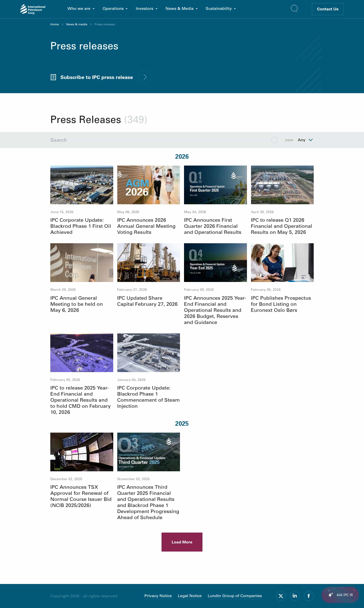The width and height of the screenshot is (364, 608).
Task: Open Lundin Group of Companies link
Action: [x=235, y=596]
